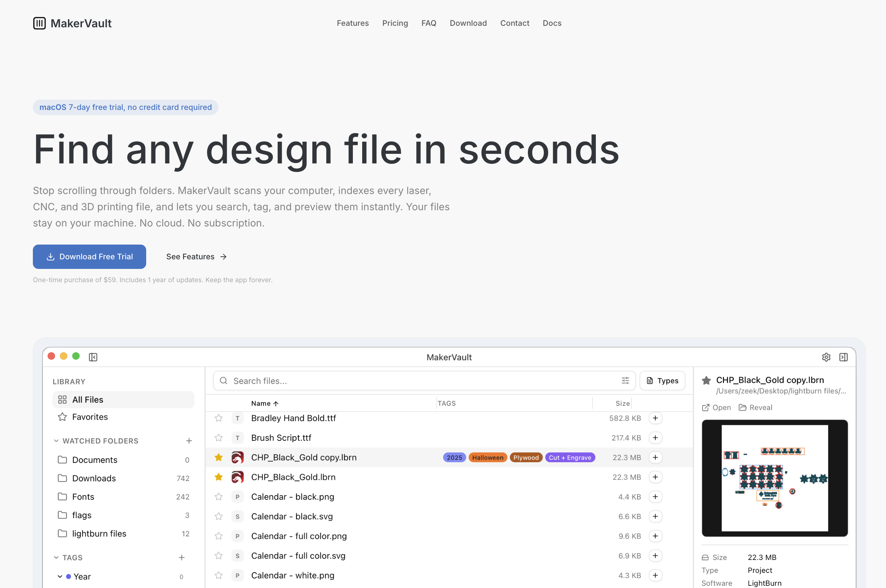Click the T type icon for Bradley Hand Bold.ttf

(237, 418)
